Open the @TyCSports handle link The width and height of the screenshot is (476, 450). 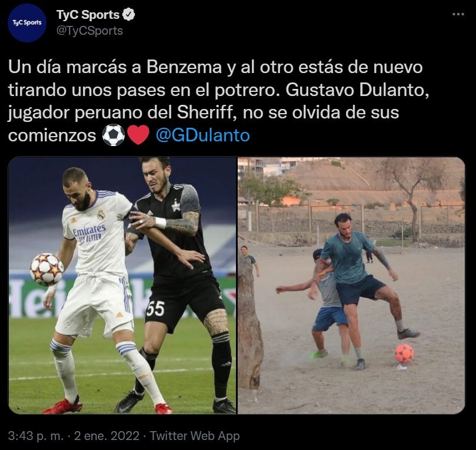tap(89, 31)
